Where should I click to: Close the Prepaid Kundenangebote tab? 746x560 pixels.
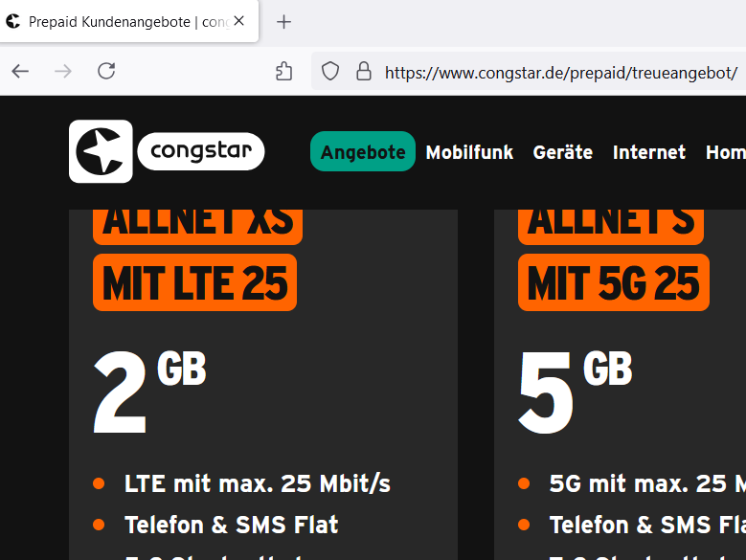tap(239, 21)
